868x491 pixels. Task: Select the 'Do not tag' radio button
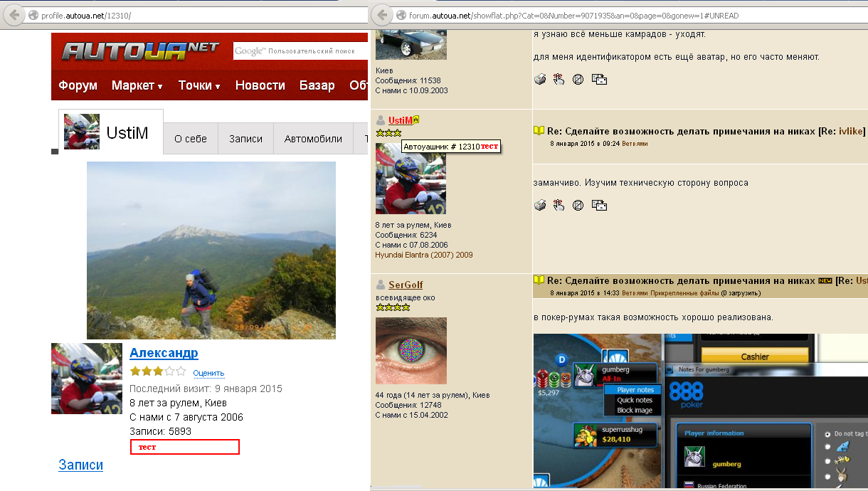826,433
